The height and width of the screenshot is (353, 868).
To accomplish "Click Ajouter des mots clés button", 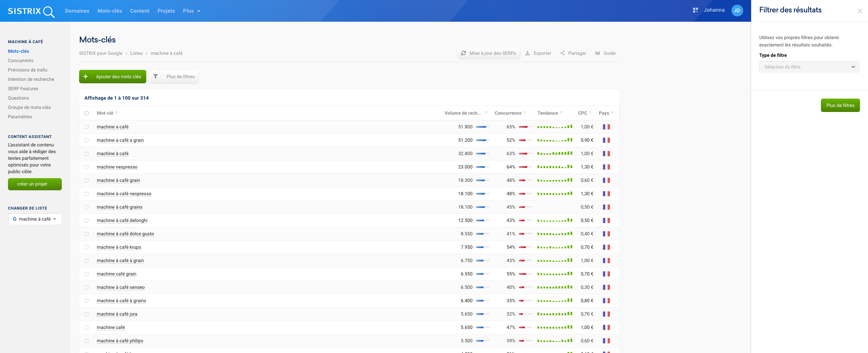I will tap(113, 77).
